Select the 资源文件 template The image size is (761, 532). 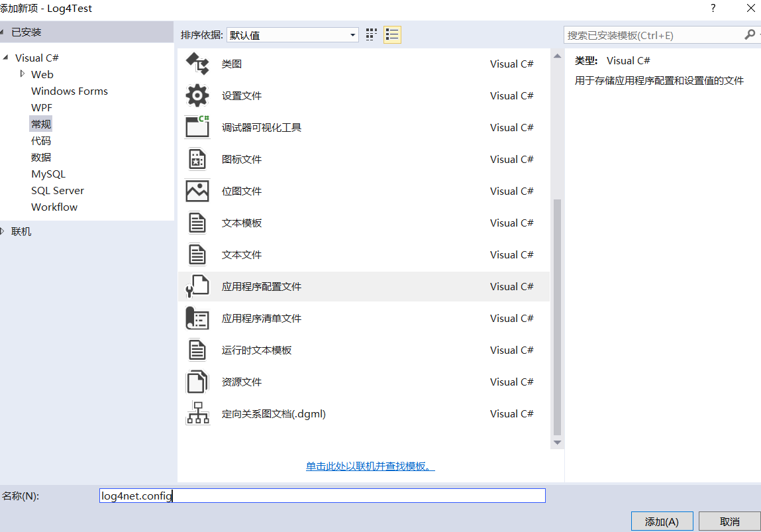coord(240,382)
